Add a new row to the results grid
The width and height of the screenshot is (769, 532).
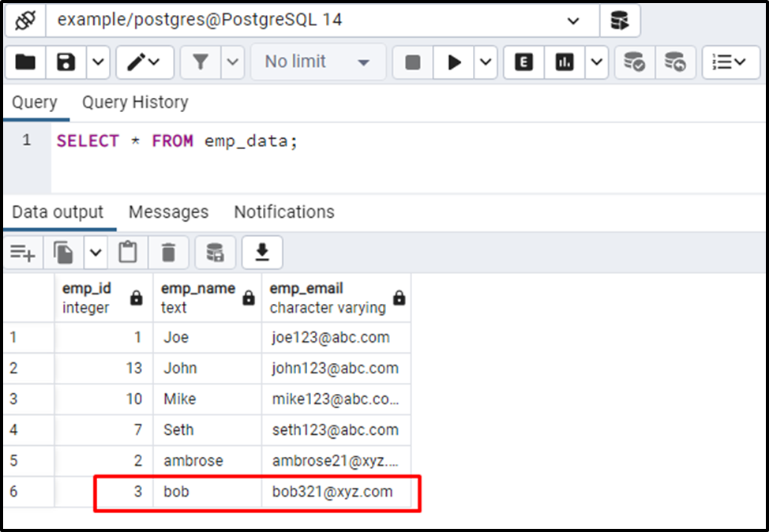(22, 253)
